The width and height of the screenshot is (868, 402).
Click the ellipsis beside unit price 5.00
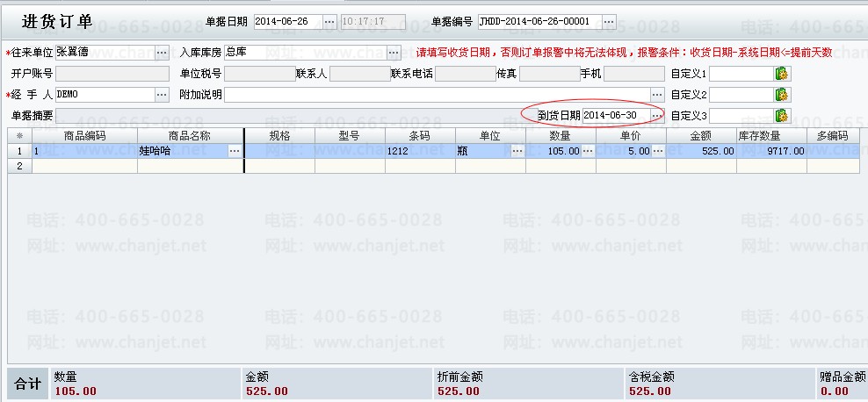click(657, 151)
